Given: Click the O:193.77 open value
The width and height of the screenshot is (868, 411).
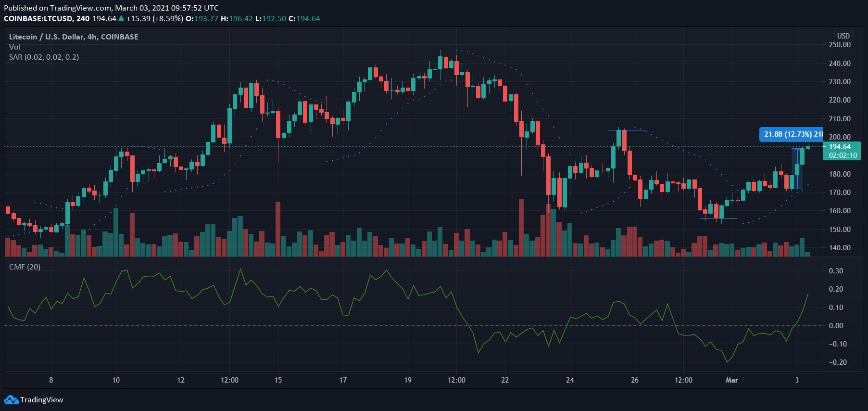Looking at the screenshot, I should (202, 18).
